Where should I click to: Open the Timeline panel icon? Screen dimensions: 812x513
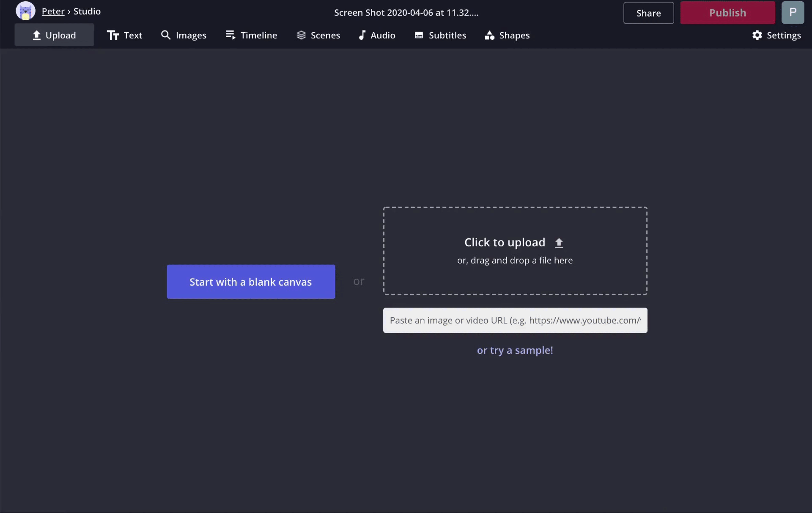(230, 35)
